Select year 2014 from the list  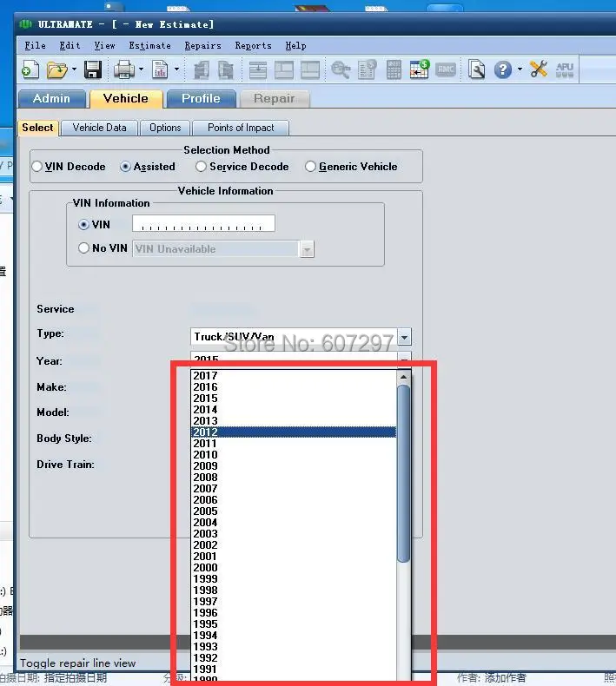tap(294, 410)
